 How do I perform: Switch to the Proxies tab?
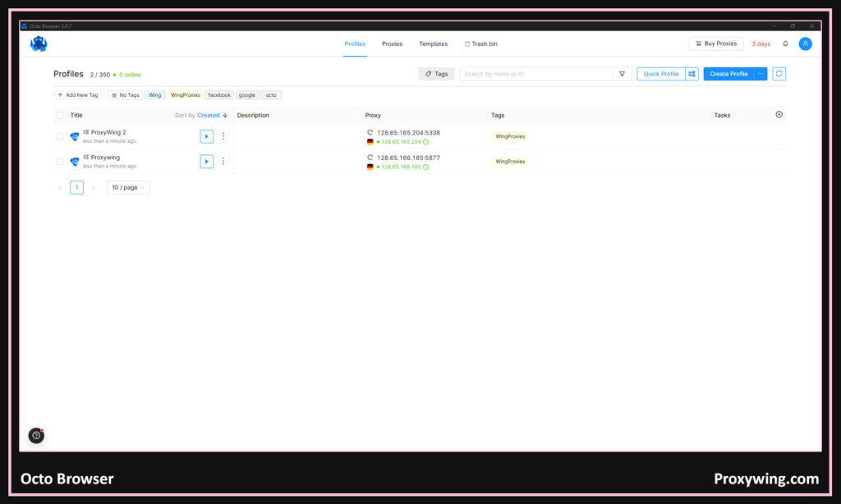click(392, 44)
